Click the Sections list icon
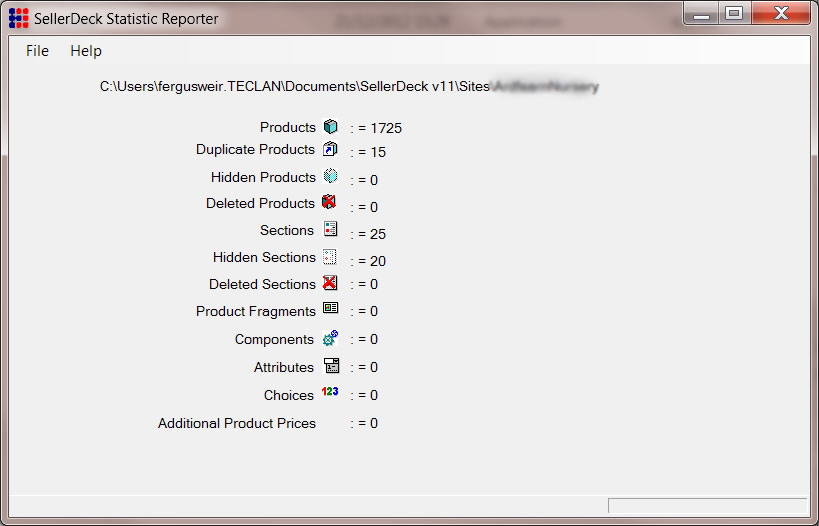Viewport: 819px width, 526px height. [330, 229]
